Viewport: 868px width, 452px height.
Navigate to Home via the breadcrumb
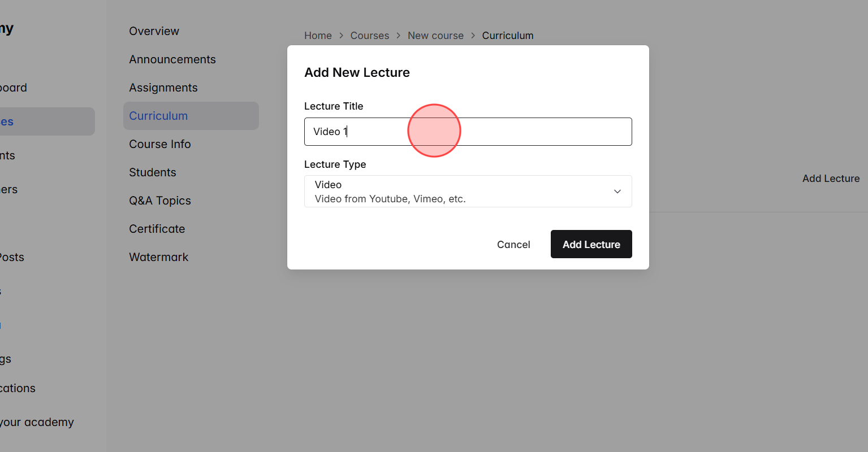pos(317,35)
